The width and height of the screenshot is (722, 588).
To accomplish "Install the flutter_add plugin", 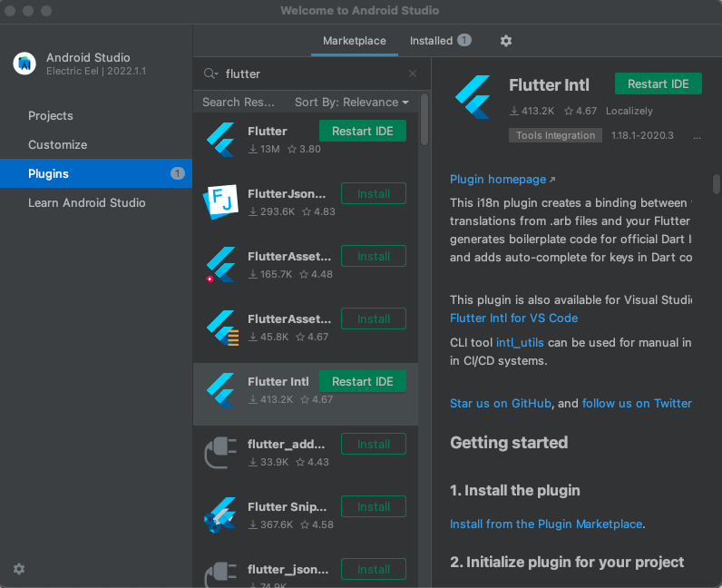I will tap(374, 445).
